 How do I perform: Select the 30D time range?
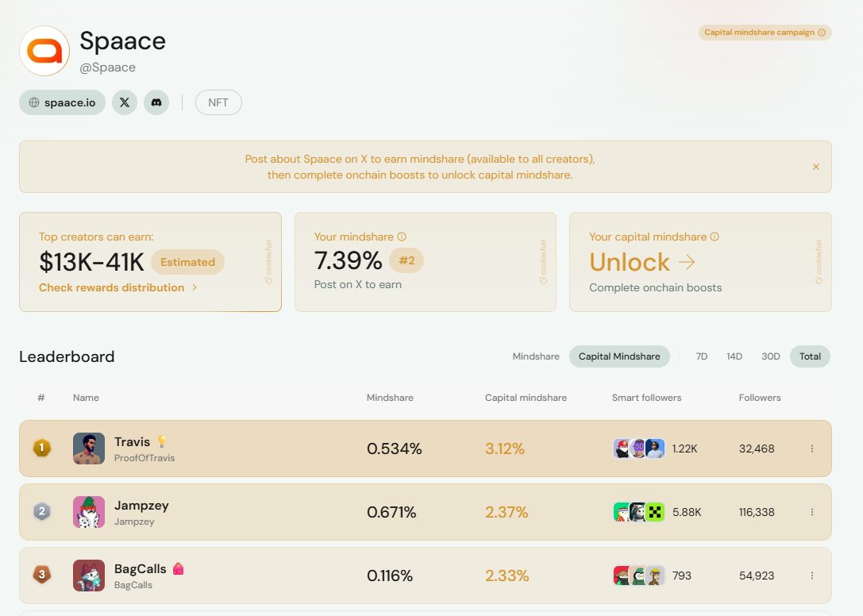point(771,356)
